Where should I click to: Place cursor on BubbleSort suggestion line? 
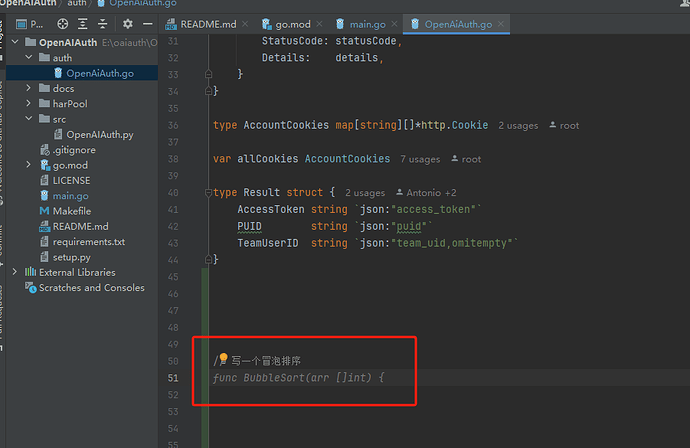click(x=298, y=378)
